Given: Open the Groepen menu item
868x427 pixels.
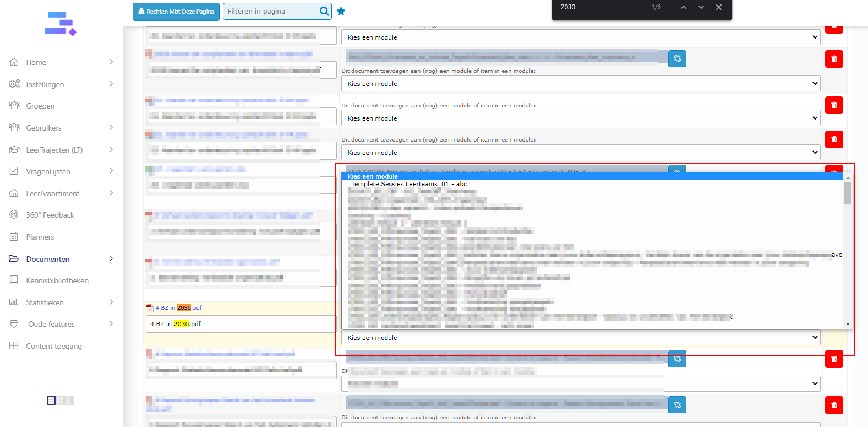Looking at the screenshot, I should (40, 106).
